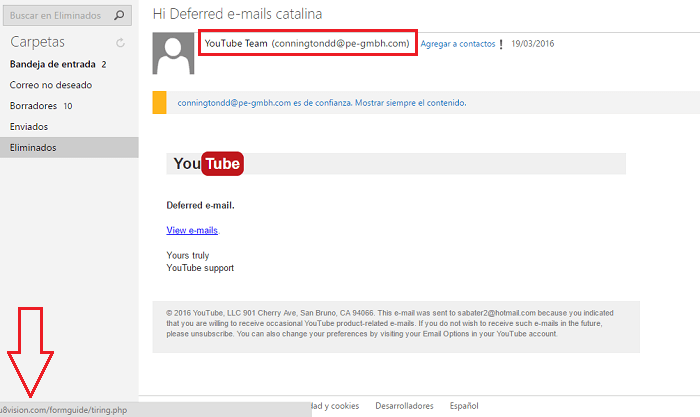Image resolution: width=700 pixels, height=417 pixels.
Task: Open the 'View e-mails' link
Action: [192, 230]
